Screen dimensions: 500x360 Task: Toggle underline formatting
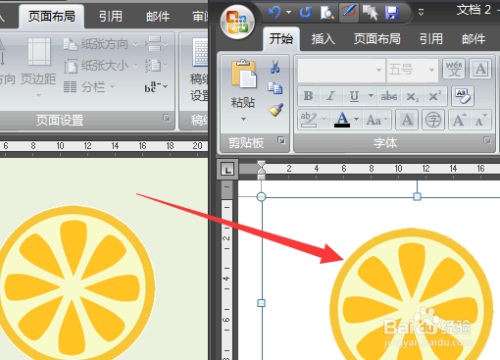coord(354,96)
